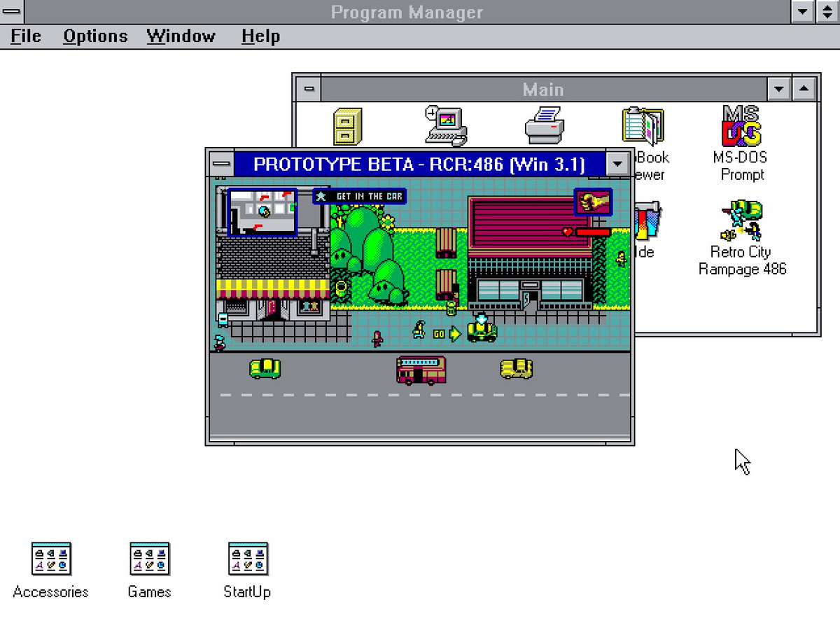Screen dimensions: 840x630
Task: Select the File Manager cabinet icon
Action: (x=348, y=127)
